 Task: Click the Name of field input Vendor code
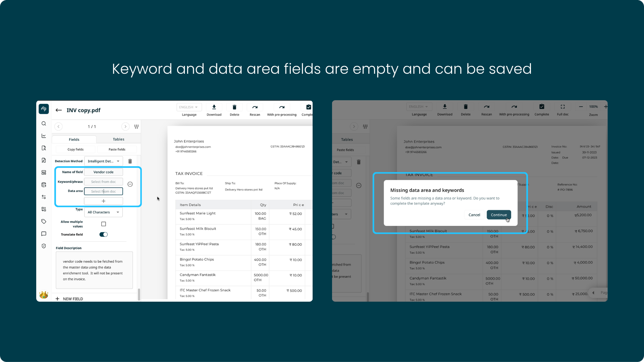104,172
